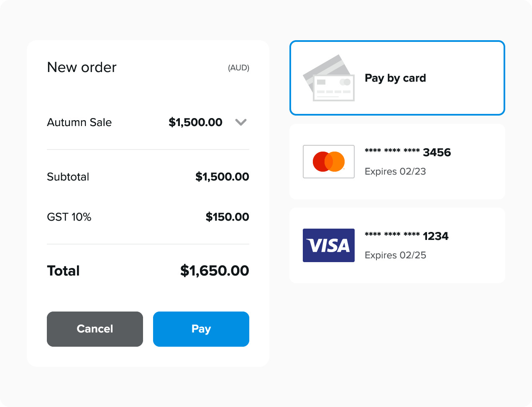Click the GST 10% label
Viewport: 532px width, 407px height.
coord(69,217)
